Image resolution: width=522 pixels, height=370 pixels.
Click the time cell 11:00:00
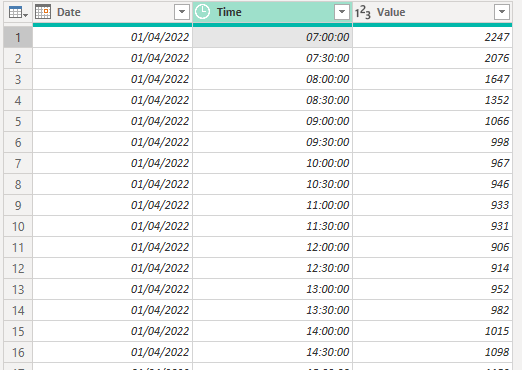coord(272,205)
